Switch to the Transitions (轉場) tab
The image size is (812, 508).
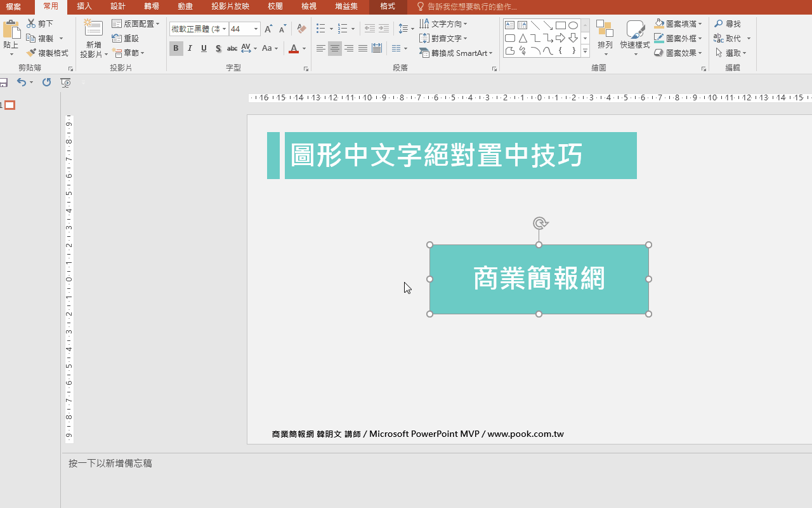coord(152,6)
